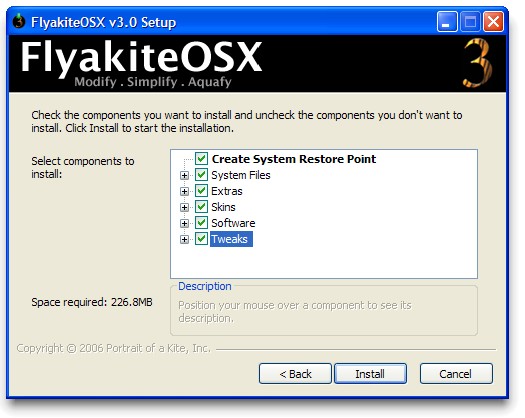Expand the Skins tree node

tap(184, 207)
